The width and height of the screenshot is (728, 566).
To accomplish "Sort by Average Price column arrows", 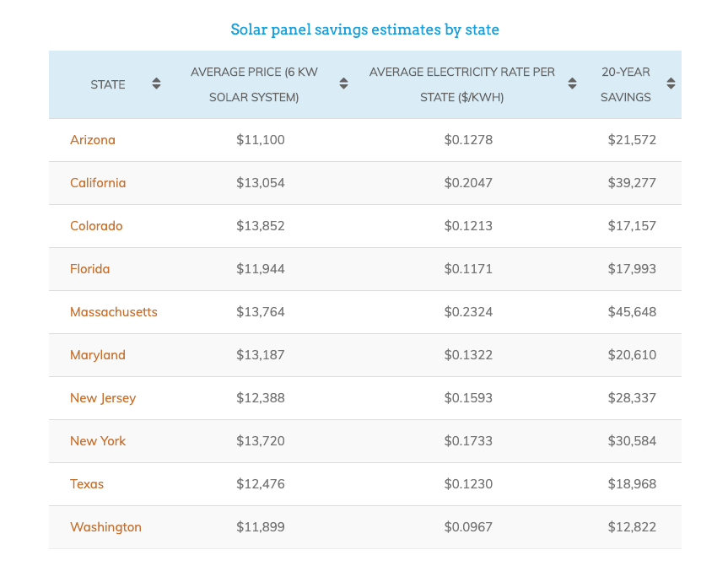I will 343,84.
